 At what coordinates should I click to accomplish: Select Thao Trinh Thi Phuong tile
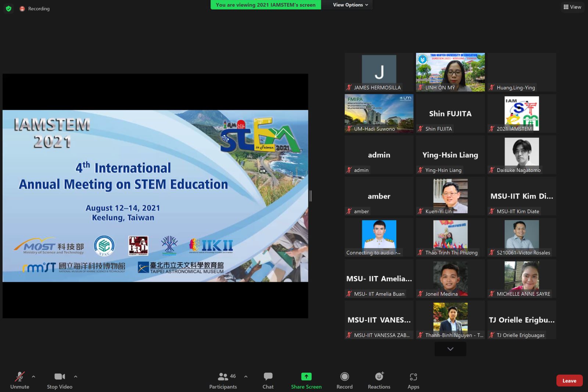(450, 237)
